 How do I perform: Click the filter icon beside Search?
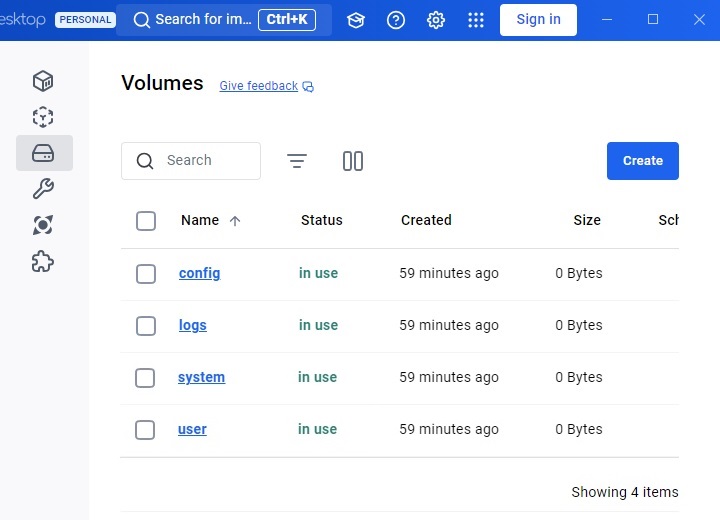[x=297, y=161]
